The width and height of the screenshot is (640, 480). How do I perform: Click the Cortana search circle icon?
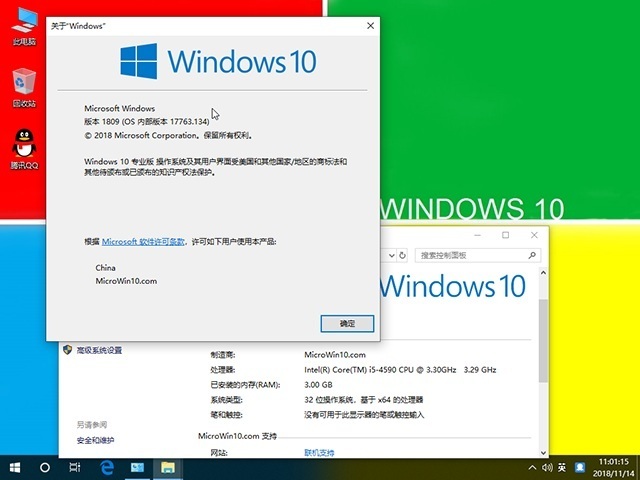coord(45,467)
